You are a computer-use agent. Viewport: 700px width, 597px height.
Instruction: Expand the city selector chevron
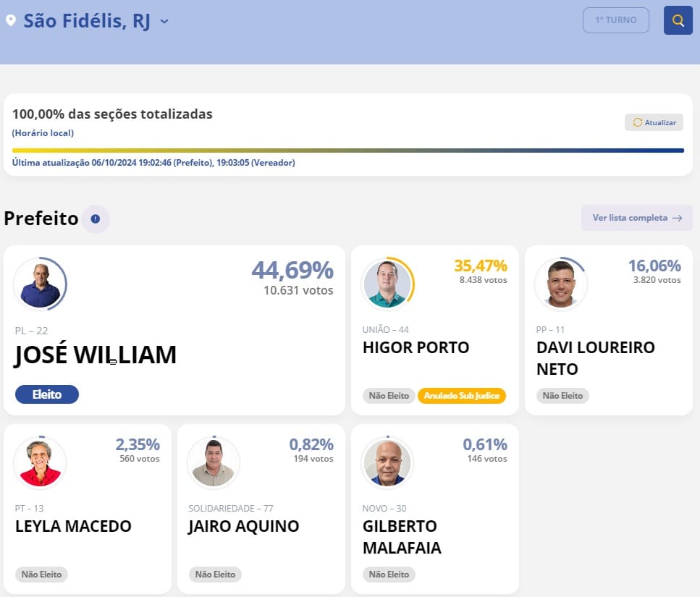[x=164, y=21]
